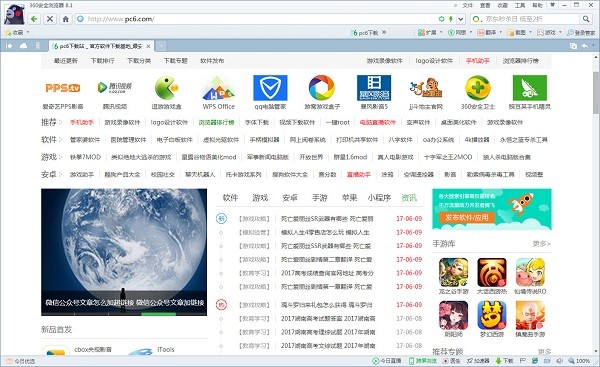Open the colorful aperture game box icon
The width and height of the screenshot is (600, 367).
tap(322, 88)
